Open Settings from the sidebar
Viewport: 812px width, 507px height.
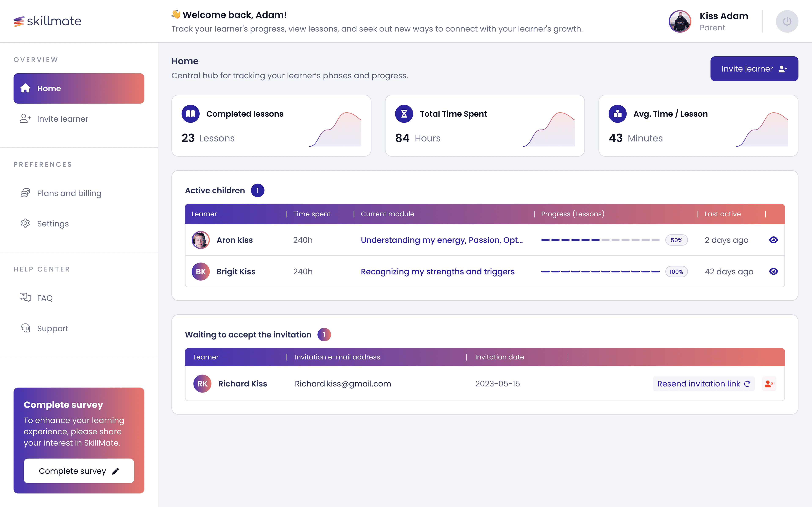coord(53,224)
